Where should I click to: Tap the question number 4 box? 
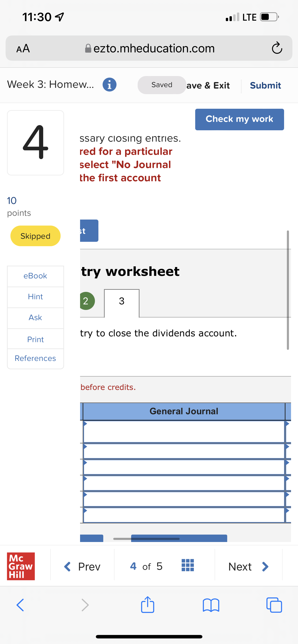click(36, 143)
